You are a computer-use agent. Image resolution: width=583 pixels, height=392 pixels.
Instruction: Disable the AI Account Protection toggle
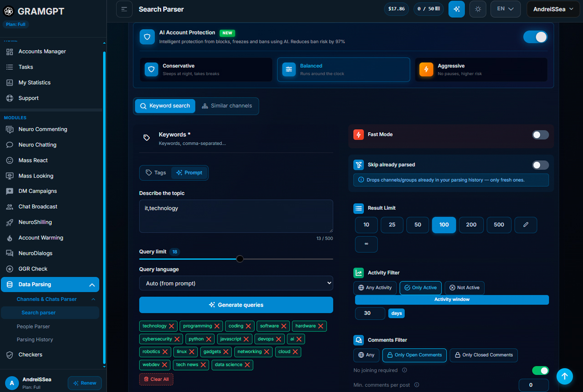535,37
